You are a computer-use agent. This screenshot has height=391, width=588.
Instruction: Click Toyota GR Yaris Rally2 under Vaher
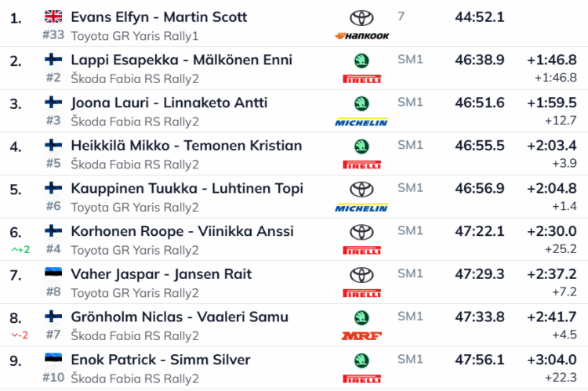134,293
